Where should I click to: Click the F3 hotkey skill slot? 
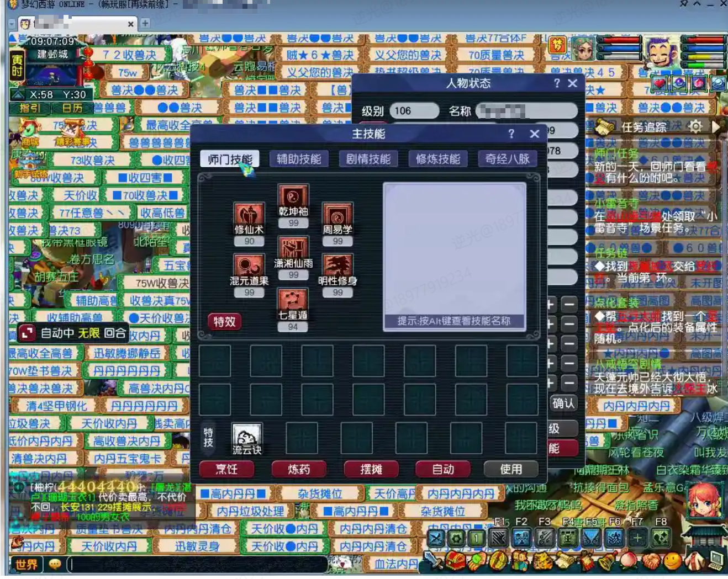click(x=545, y=537)
